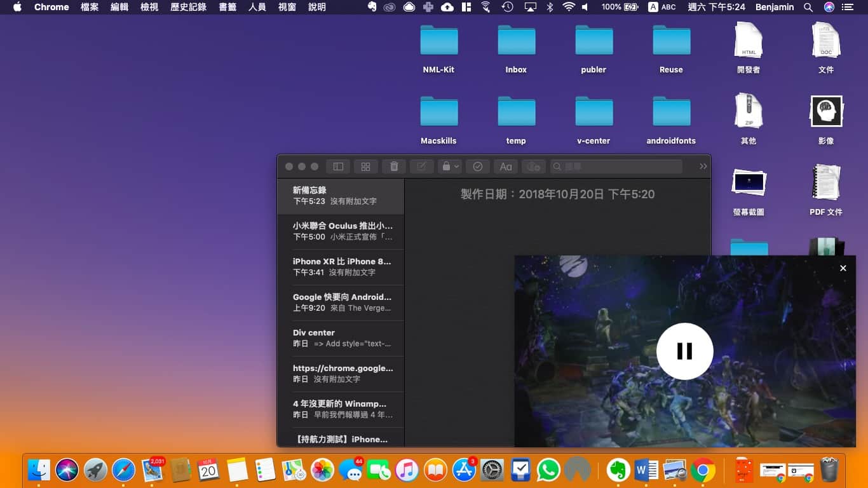Open the 視窗 menu
Viewport: 868px width, 488px height.
click(287, 7)
